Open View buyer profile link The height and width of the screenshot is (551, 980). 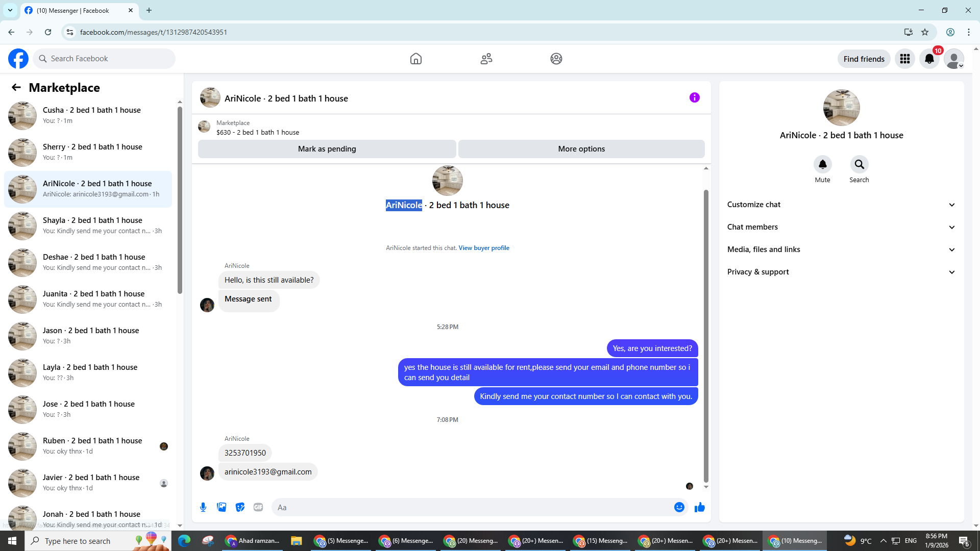(483, 248)
